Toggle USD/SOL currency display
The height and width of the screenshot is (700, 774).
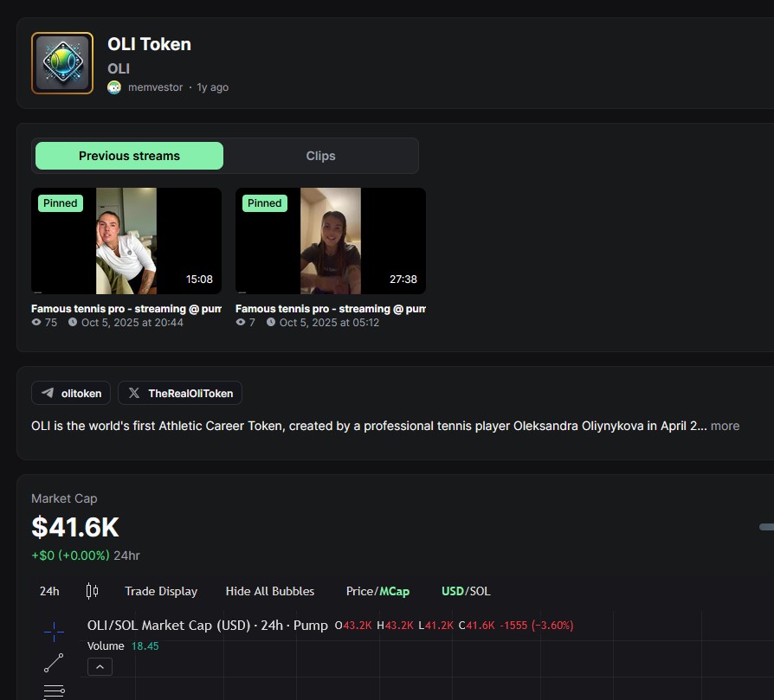click(466, 591)
